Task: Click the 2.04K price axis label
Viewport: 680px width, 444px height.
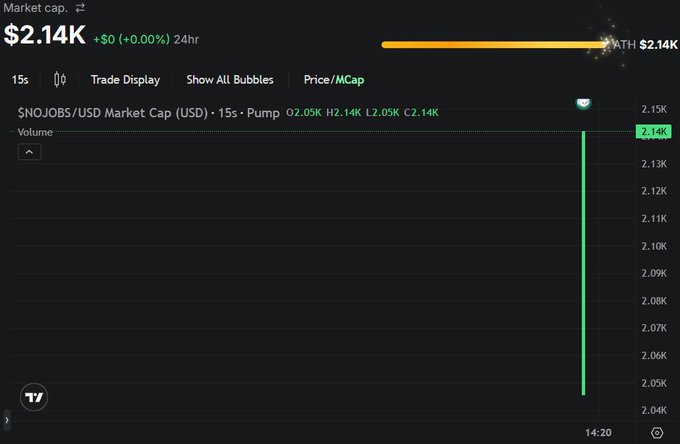Action: (654, 410)
